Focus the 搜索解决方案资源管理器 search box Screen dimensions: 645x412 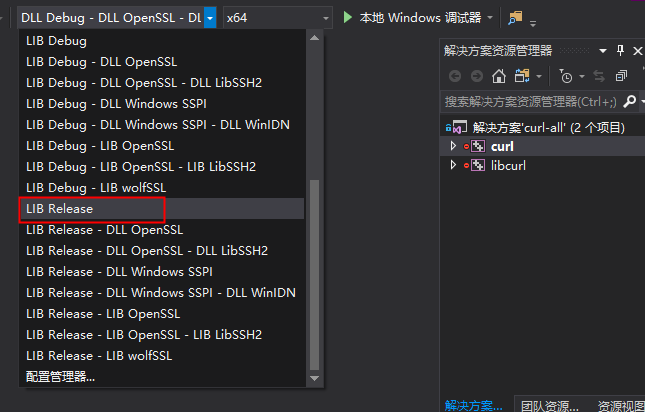[531, 102]
